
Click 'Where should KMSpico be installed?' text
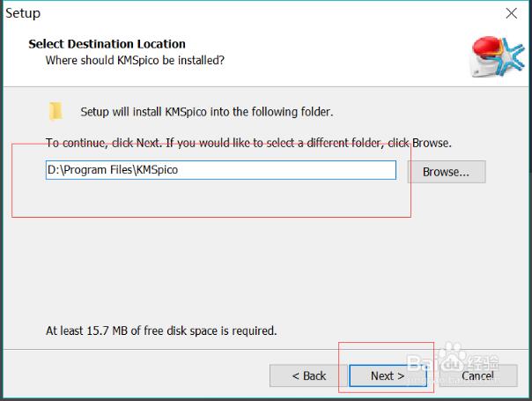[x=135, y=61]
